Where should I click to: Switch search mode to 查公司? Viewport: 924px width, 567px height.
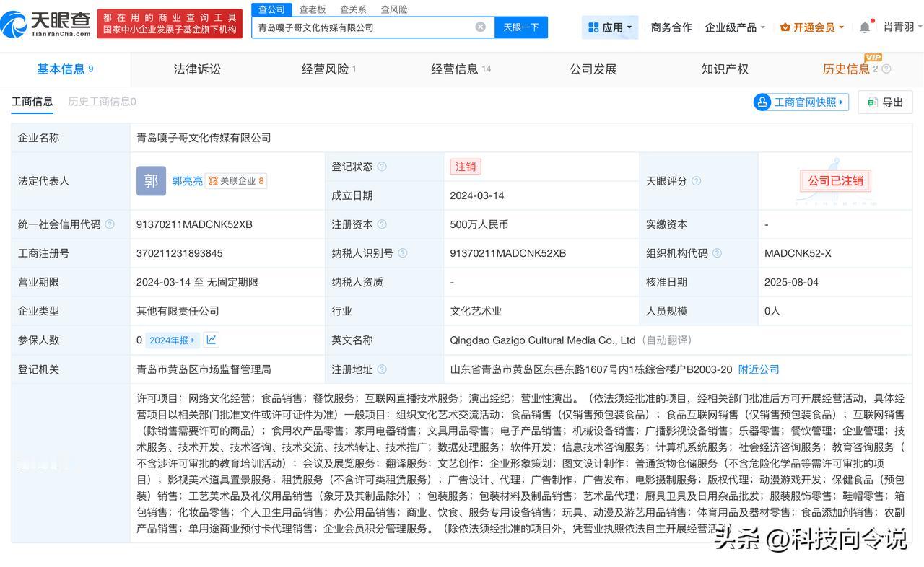[272, 9]
